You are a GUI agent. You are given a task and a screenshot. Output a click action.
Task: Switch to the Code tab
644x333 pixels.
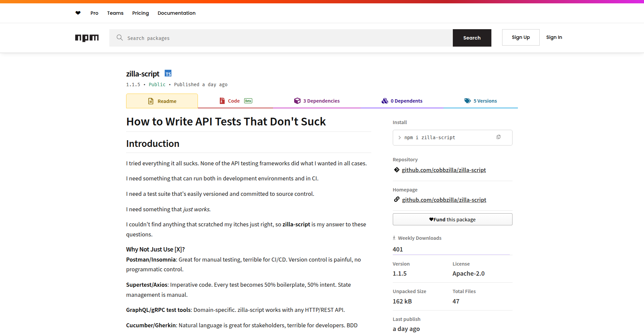[236, 101]
